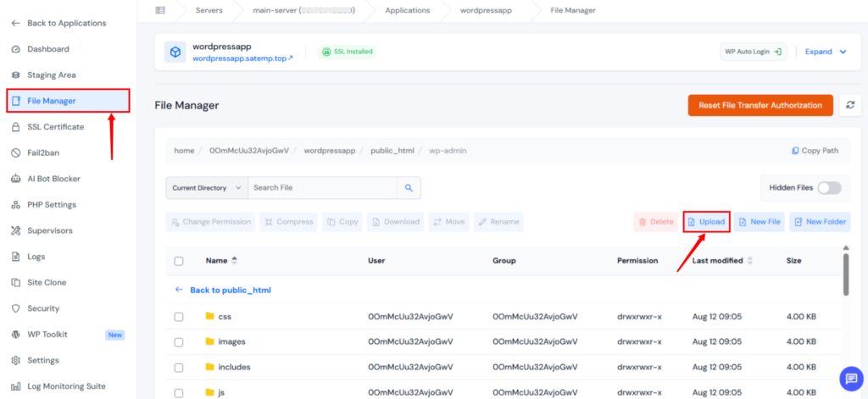The height and width of the screenshot is (399, 868).
Task: Click Reset File Transfer Authorization button
Action: (x=760, y=105)
